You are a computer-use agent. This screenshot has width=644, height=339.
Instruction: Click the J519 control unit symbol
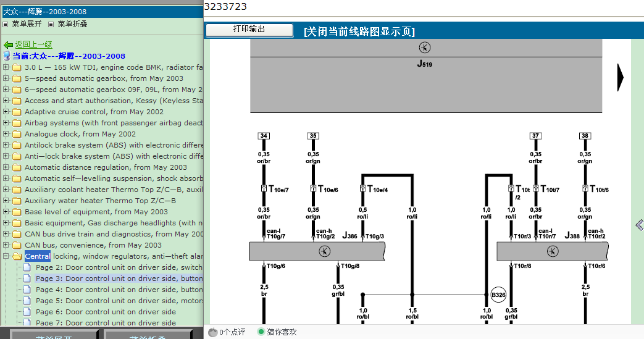(x=425, y=48)
